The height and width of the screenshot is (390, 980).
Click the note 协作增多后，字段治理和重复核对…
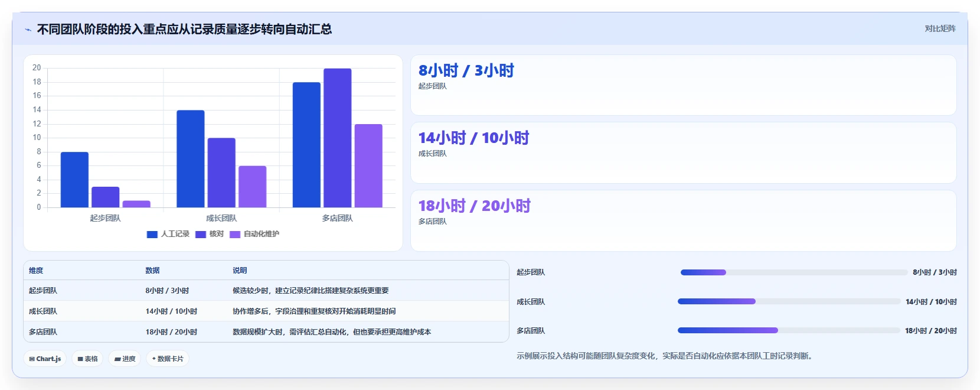(314, 311)
